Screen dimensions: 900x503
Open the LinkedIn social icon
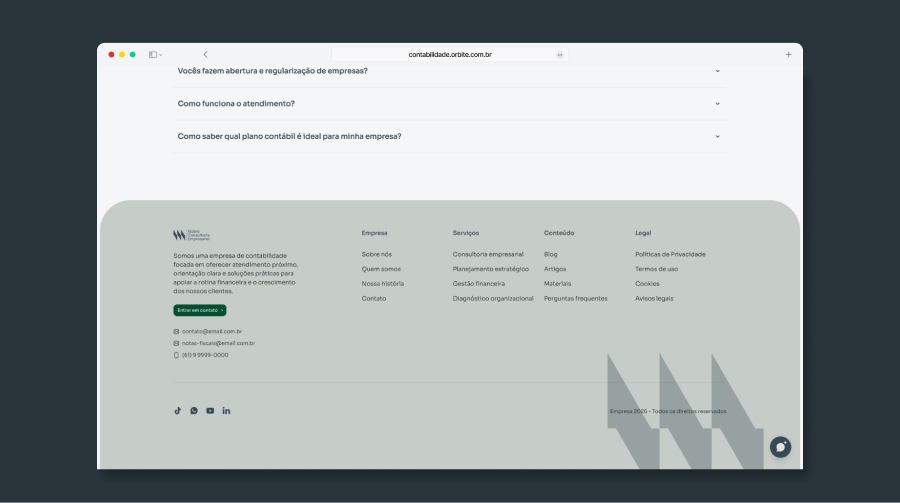[x=226, y=411]
